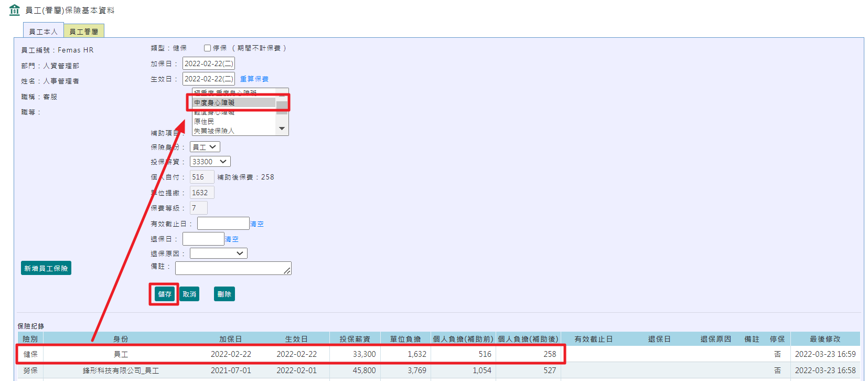868x381 pixels.
Task: Switch to the 員工本人 tab
Action: (43, 31)
